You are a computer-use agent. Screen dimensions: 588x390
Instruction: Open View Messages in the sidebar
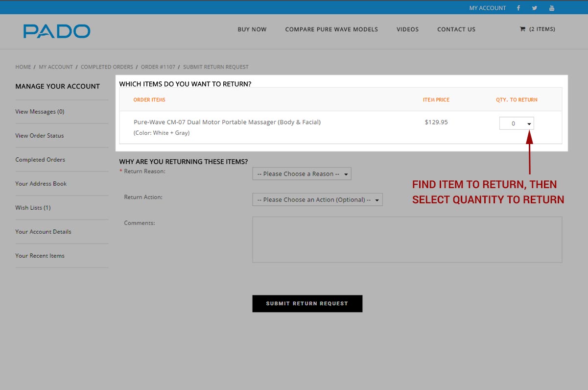pos(40,112)
